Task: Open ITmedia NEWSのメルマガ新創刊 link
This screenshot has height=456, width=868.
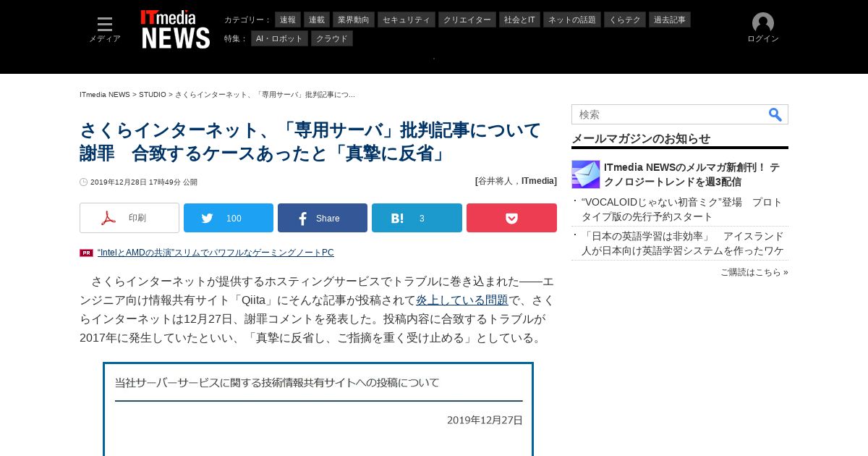Action: pos(692,174)
